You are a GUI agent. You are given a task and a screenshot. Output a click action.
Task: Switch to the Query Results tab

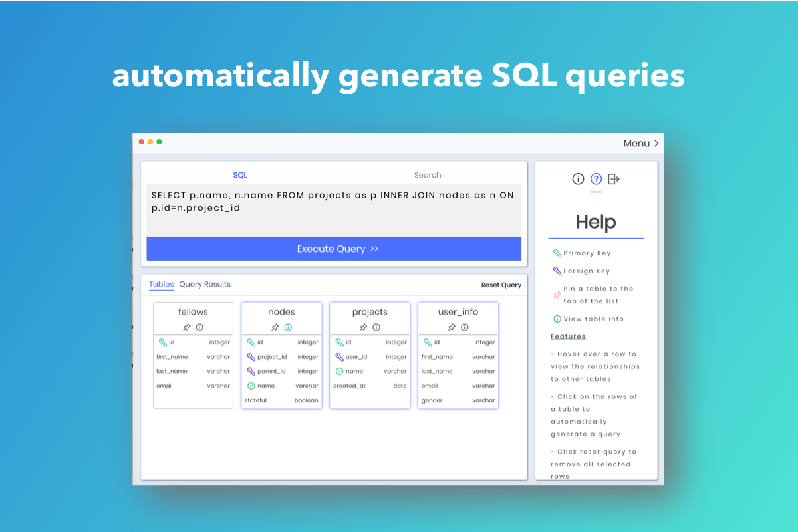pyautogui.click(x=204, y=284)
